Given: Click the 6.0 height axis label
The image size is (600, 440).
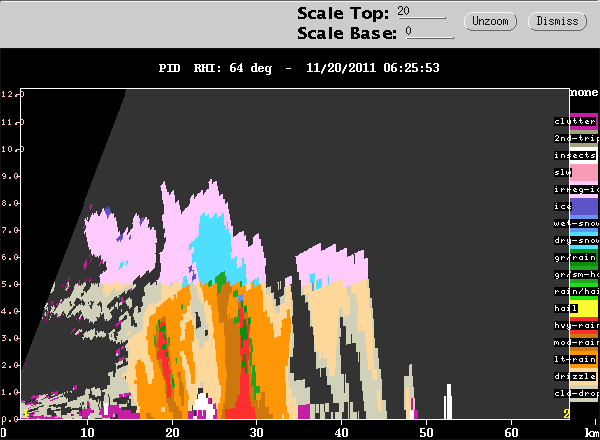Looking at the screenshot, I should [x=10, y=257].
